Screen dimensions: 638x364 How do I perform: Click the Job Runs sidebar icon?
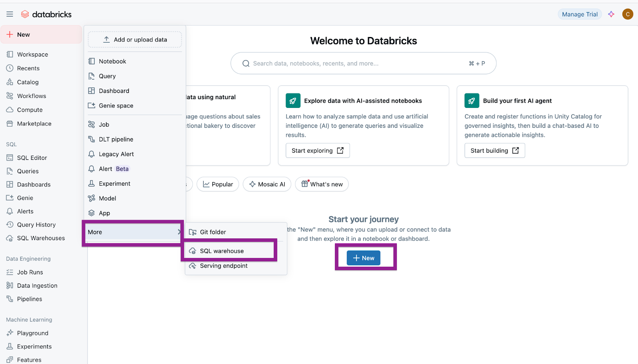click(10, 272)
